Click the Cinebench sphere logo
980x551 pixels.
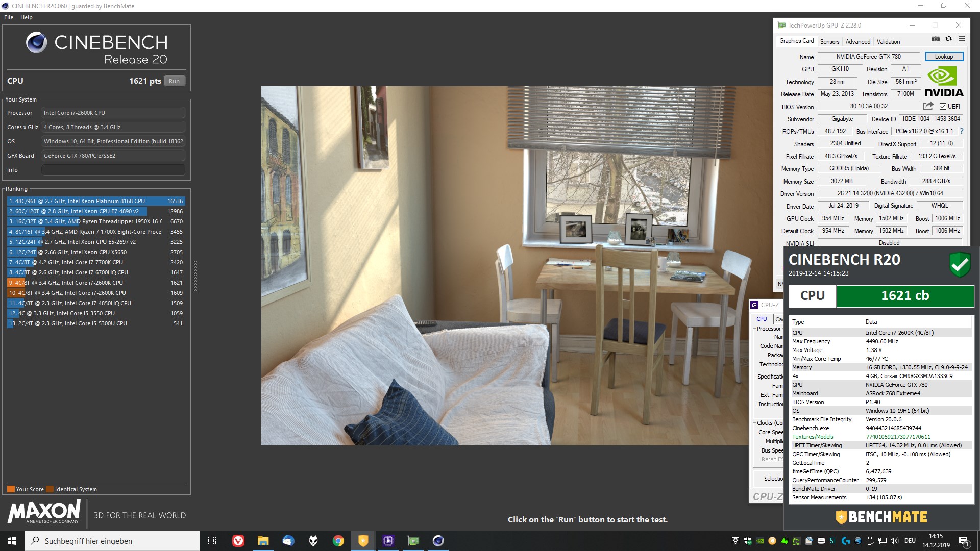(x=37, y=42)
